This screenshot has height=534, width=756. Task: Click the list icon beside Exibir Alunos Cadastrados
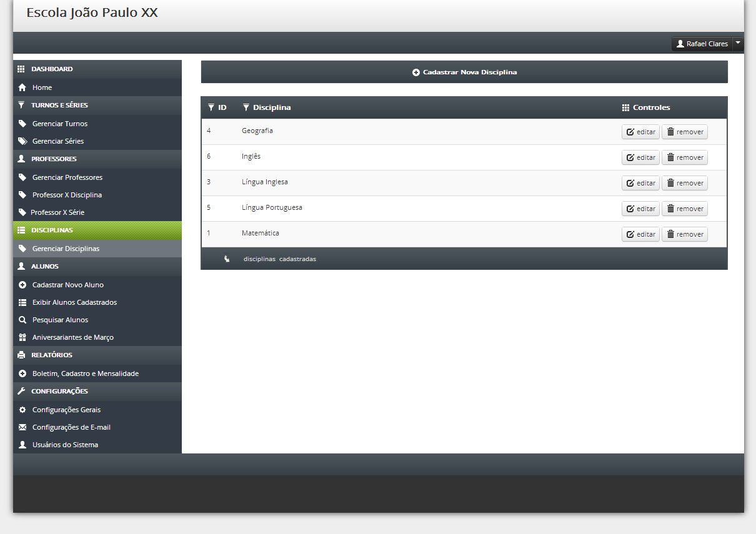(22, 302)
